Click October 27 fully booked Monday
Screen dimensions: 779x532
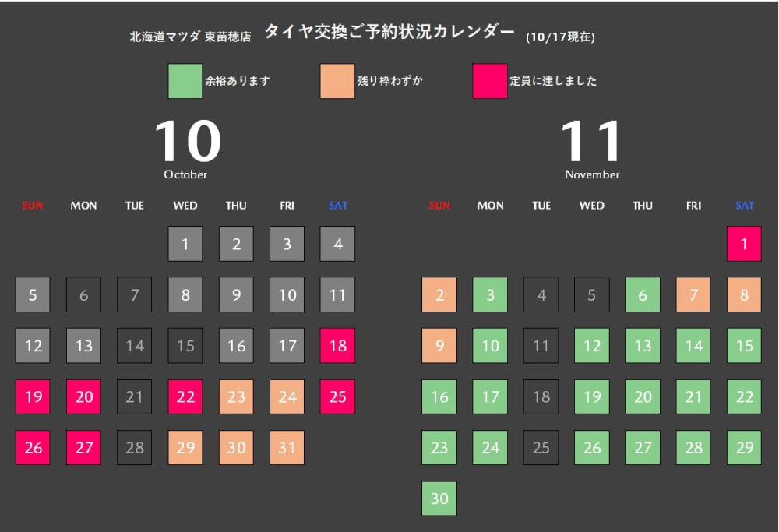83,448
